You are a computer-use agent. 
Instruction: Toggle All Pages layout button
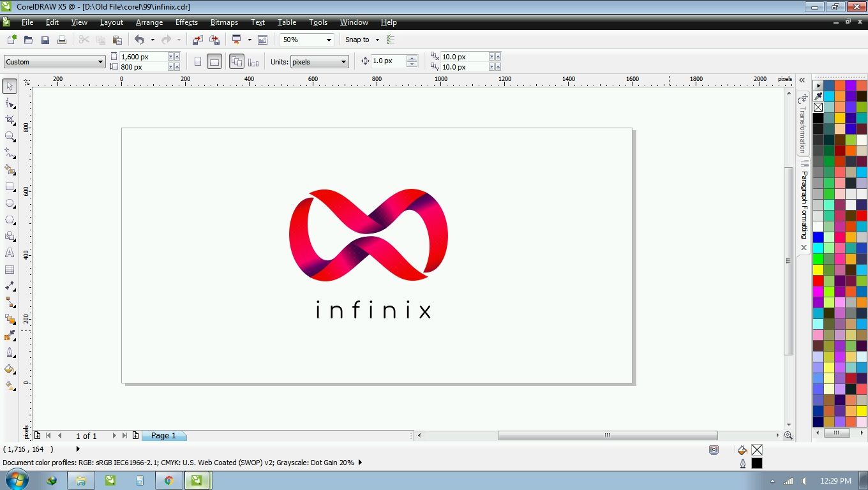point(237,62)
